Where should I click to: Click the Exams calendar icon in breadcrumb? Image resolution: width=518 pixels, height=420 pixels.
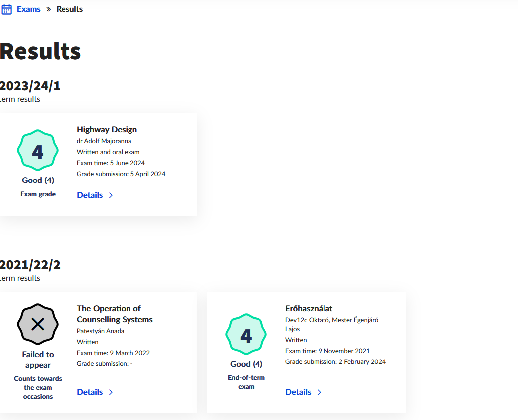click(x=7, y=9)
